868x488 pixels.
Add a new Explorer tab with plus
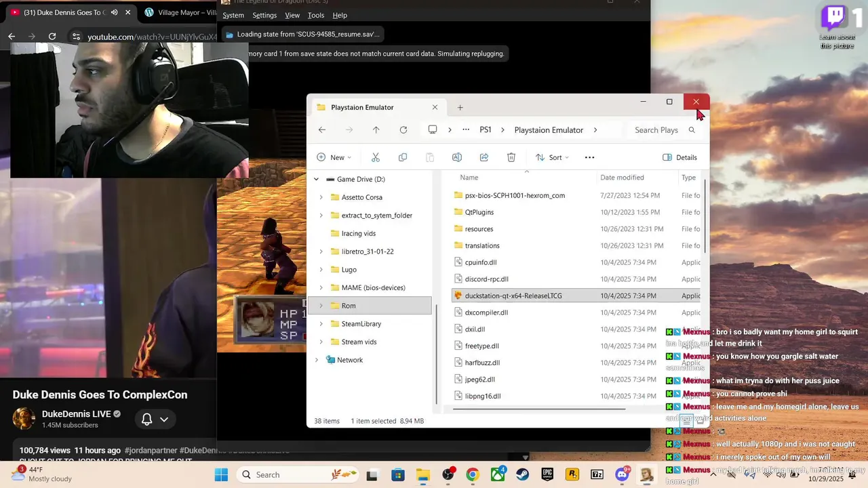[x=460, y=107]
